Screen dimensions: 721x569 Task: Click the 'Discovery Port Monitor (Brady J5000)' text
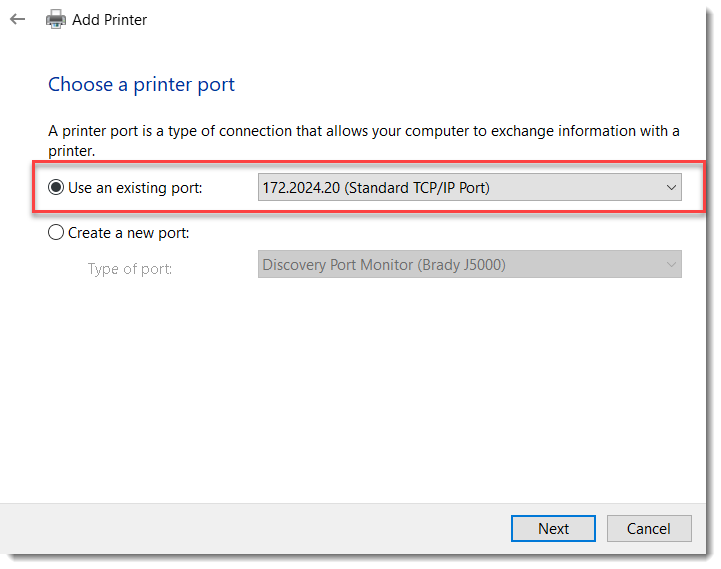tap(383, 265)
